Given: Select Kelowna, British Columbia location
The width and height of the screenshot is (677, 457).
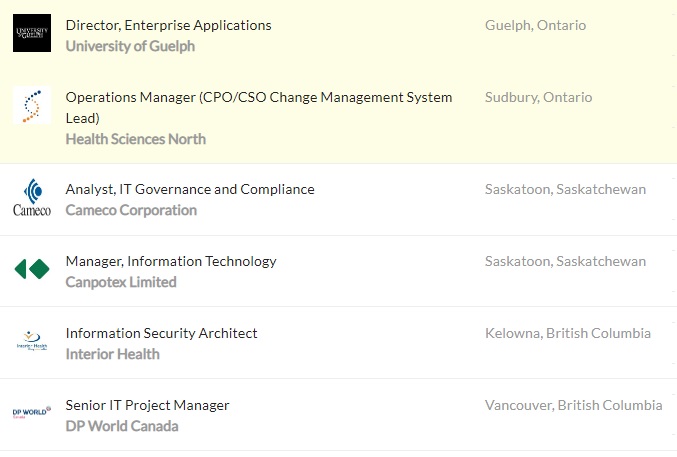Looking at the screenshot, I should (567, 333).
